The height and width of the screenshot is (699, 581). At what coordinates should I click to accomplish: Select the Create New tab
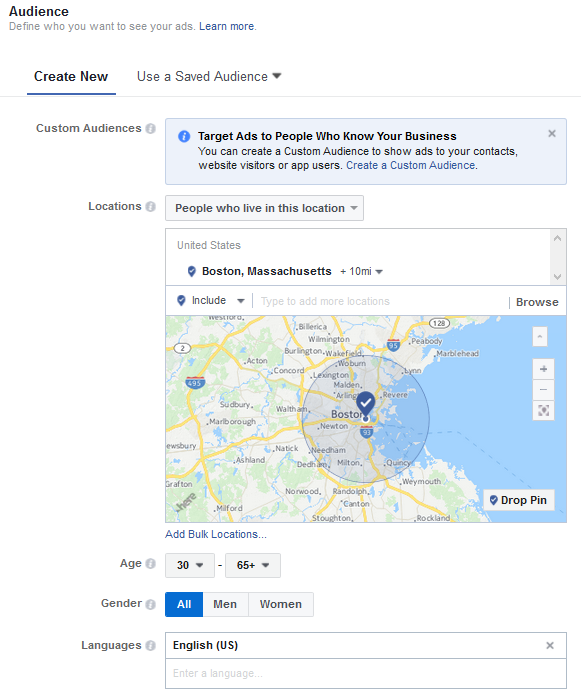(71, 77)
